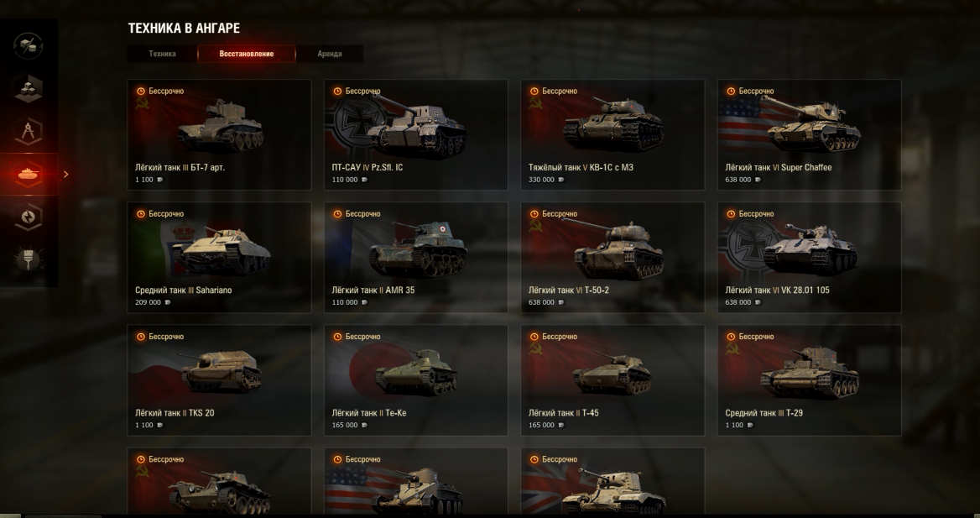Open the VK 28.01 105 tank card
Screen dimensions: 980x518
coord(810,257)
